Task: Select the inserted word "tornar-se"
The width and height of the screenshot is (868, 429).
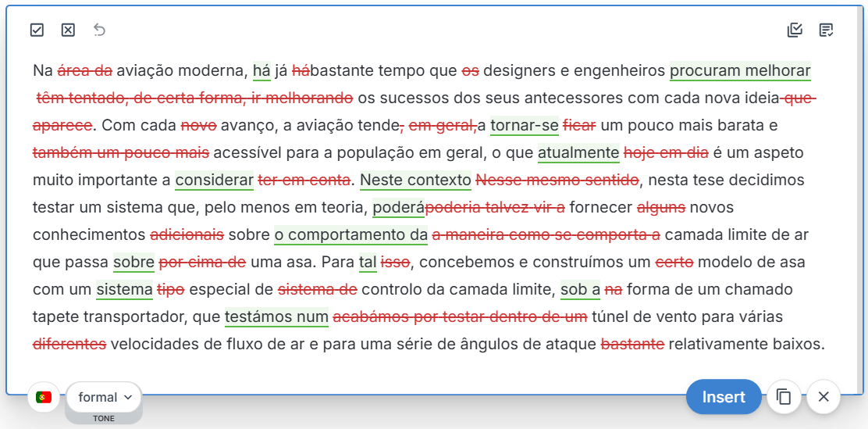Action: pos(524,126)
